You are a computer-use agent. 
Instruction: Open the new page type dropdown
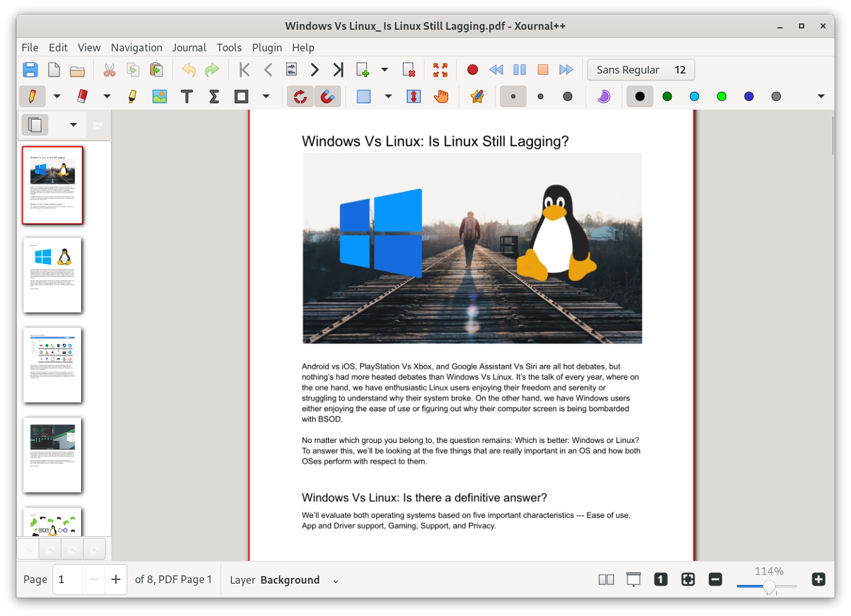click(385, 69)
